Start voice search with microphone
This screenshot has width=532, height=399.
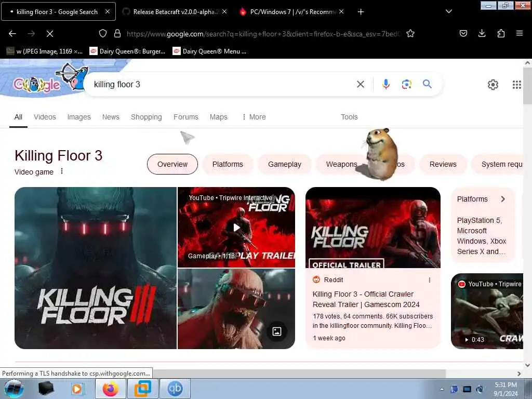pyautogui.click(x=386, y=84)
